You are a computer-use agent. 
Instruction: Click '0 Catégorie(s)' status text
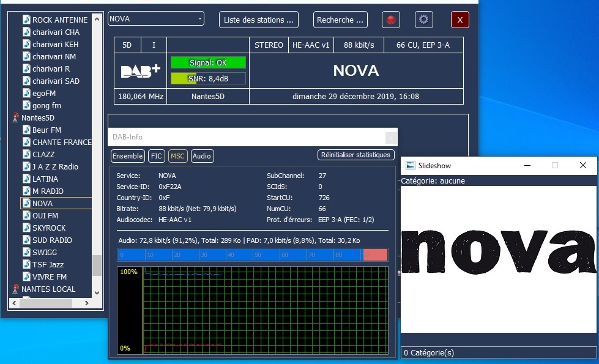pos(429,353)
